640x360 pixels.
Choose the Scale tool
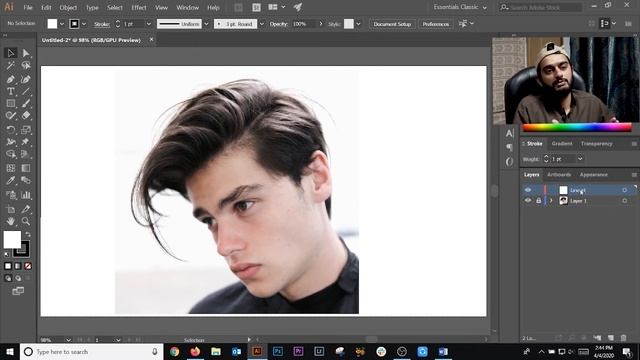[x=26, y=130]
